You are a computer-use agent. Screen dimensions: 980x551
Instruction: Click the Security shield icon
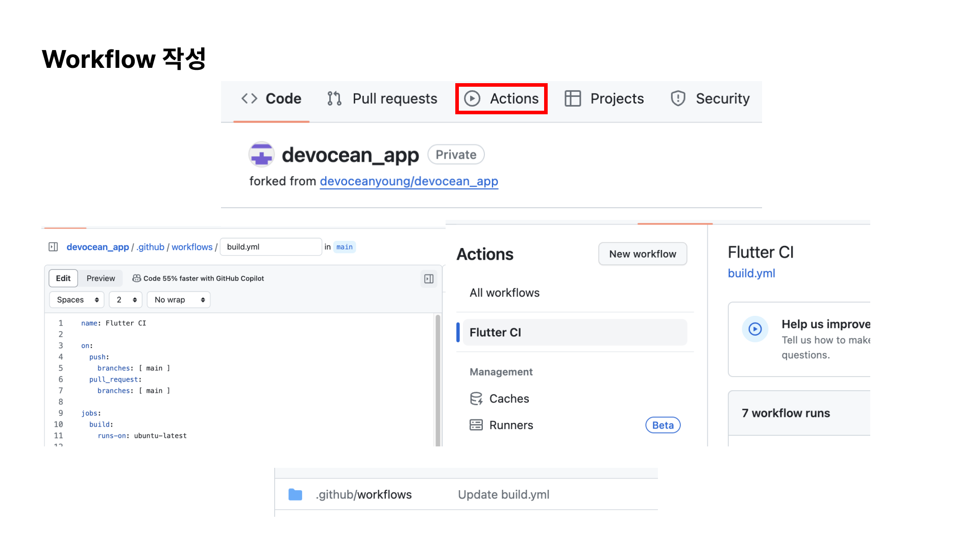[x=678, y=98]
